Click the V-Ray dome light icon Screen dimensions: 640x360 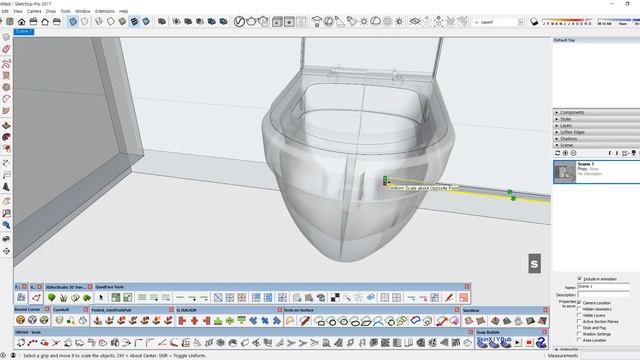[376, 22]
